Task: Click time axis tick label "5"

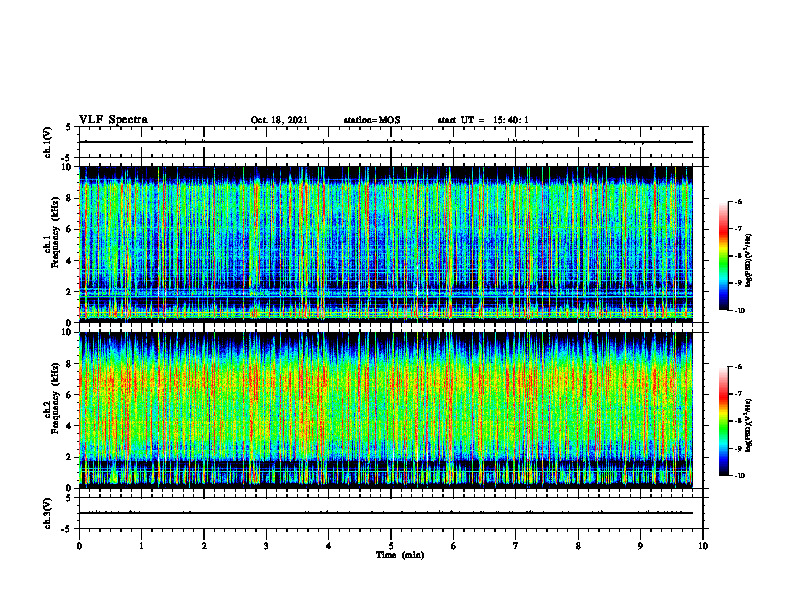Action: point(391,546)
